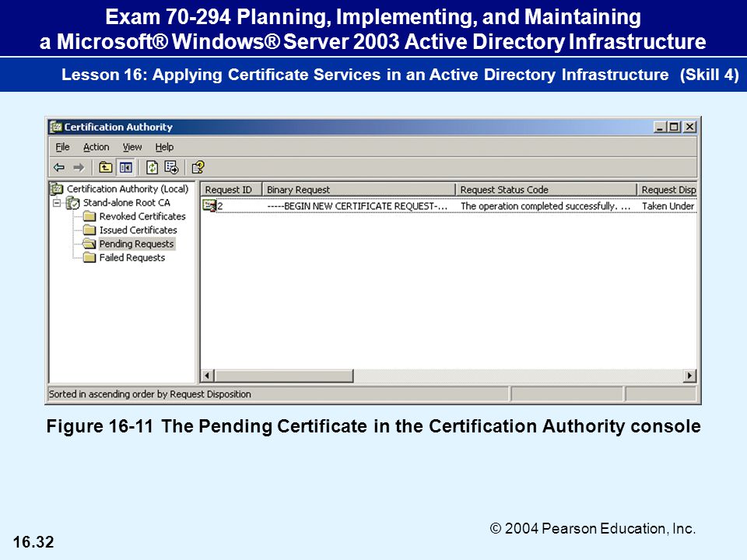Image resolution: width=747 pixels, height=560 pixels.
Task: Click the Issued Certificates folder icon
Action: 89,230
